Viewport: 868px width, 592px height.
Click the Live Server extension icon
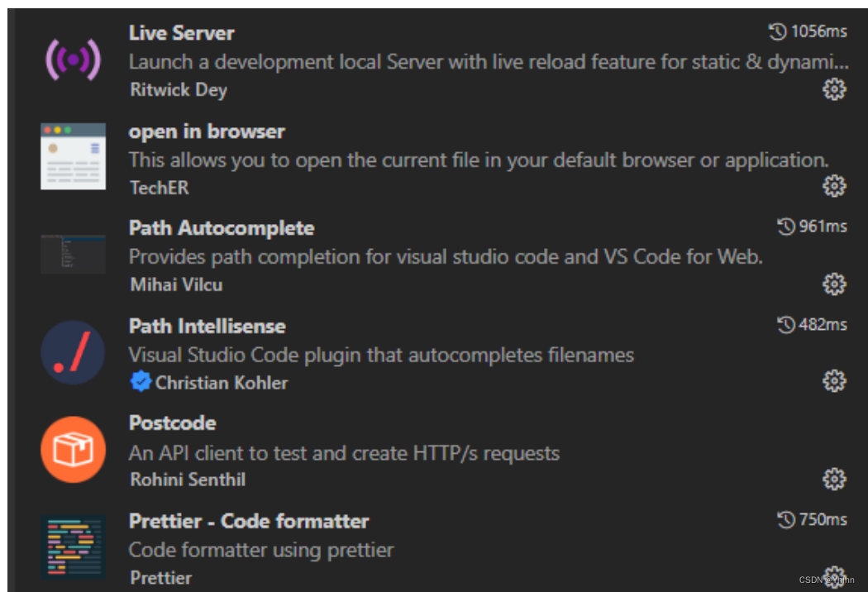point(73,60)
